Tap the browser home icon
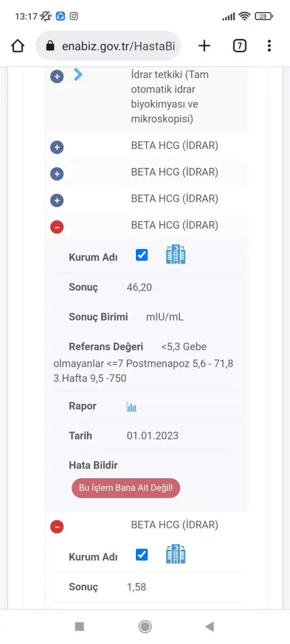290x644 pixels. (x=18, y=46)
